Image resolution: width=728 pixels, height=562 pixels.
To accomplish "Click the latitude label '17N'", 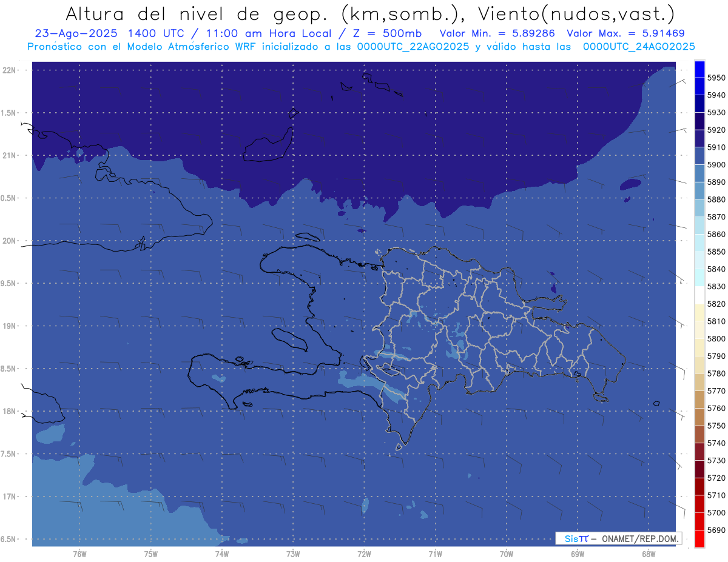I will tap(10, 497).
